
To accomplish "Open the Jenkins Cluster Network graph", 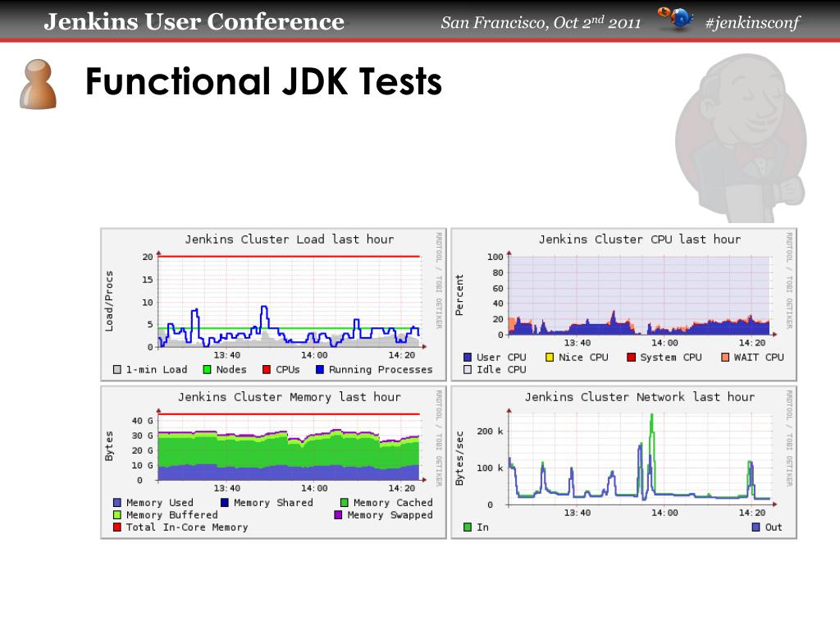I will (x=623, y=462).
